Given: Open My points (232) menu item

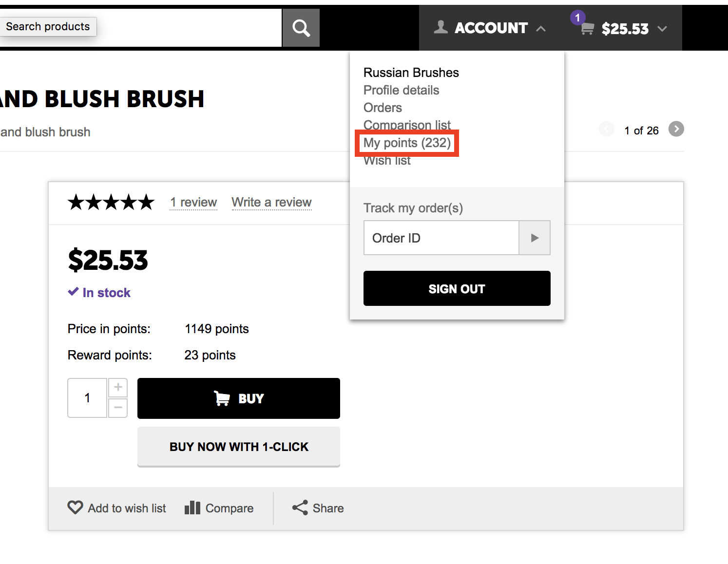Looking at the screenshot, I should [x=407, y=143].
